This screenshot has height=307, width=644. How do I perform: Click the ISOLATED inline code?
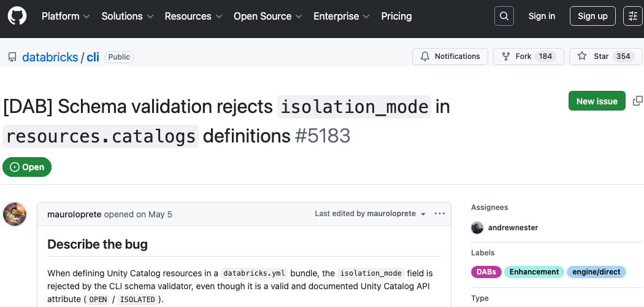pos(137,300)
